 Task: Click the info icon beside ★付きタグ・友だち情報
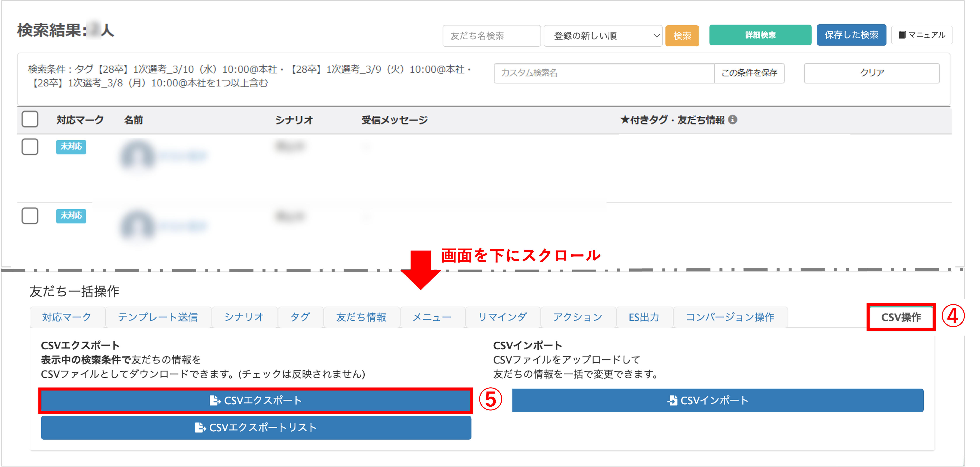pos(732,120)
